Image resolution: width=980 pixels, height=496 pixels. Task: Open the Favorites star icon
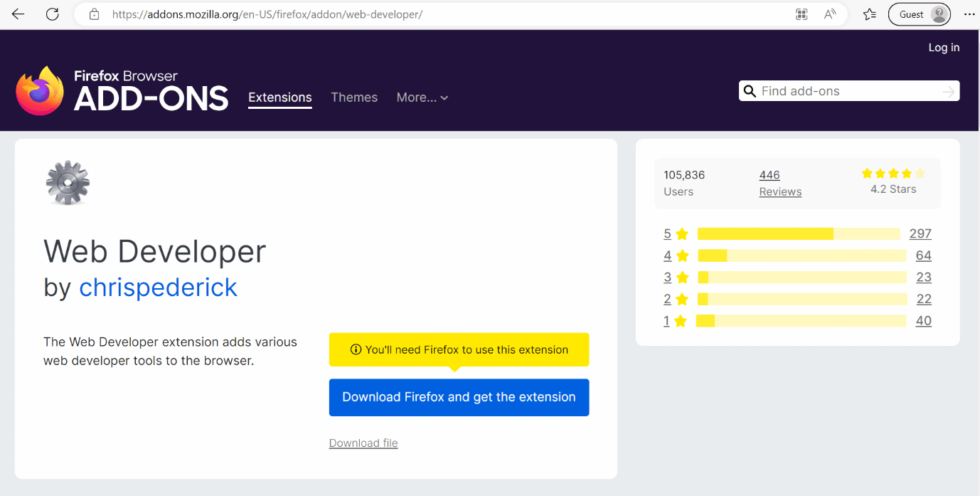coord(869,14)
